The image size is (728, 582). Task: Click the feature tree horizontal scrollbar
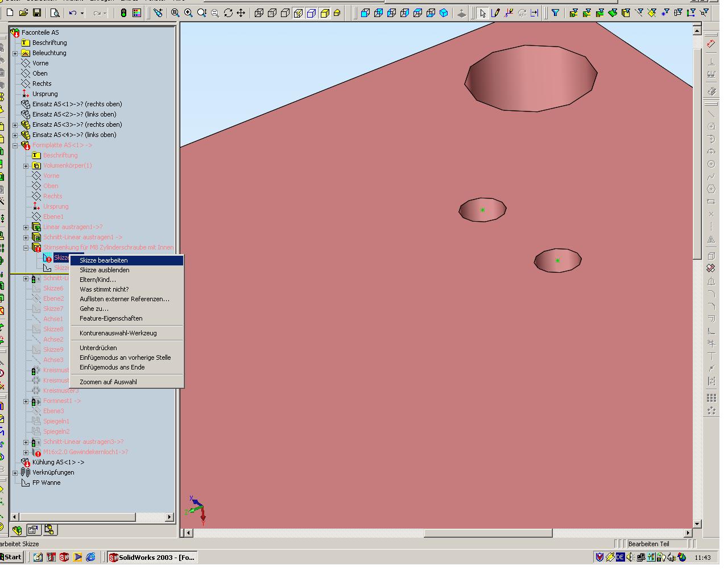click(77, 517)
